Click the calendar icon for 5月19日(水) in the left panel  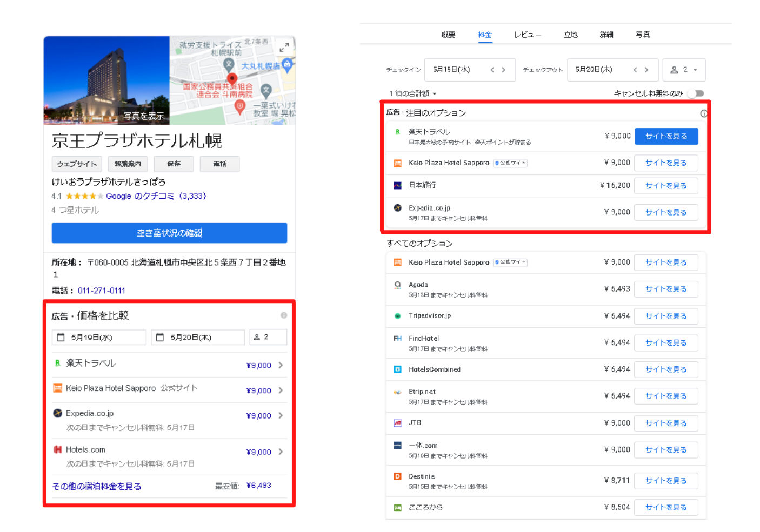[61, 337]
